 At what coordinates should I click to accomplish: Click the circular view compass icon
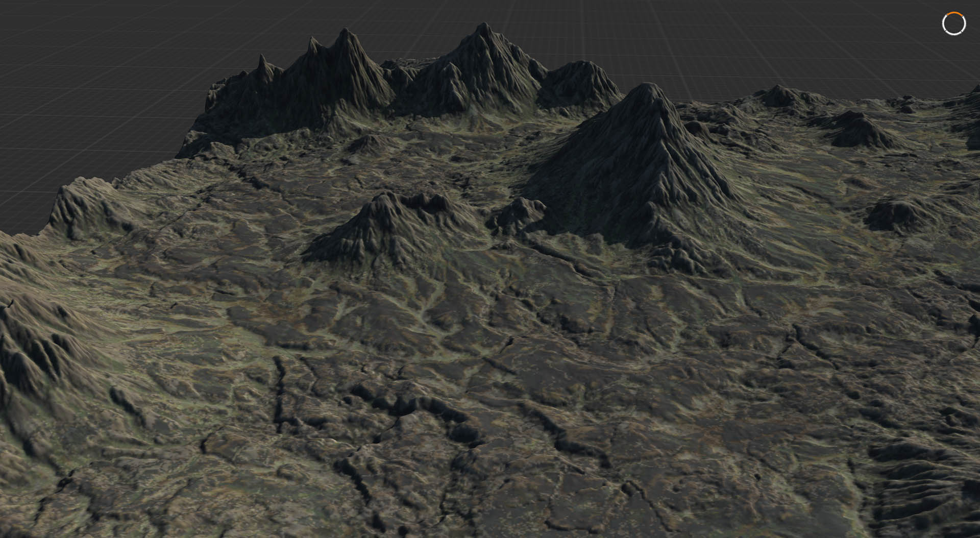pos(953,23)
